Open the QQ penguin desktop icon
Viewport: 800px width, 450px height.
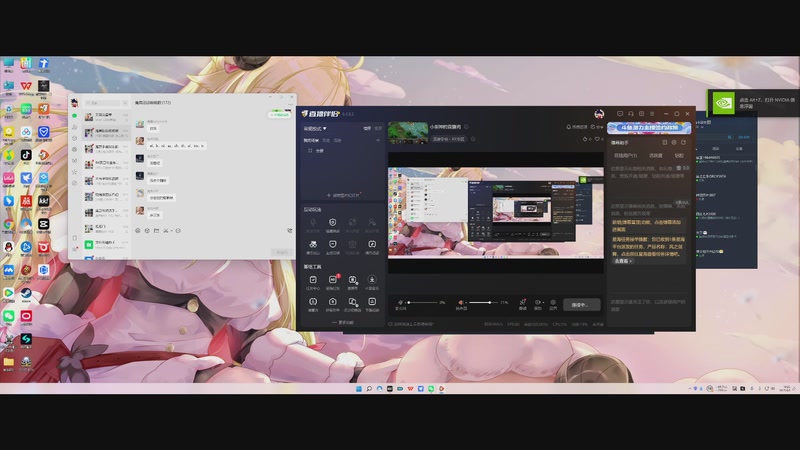point(9,247)
